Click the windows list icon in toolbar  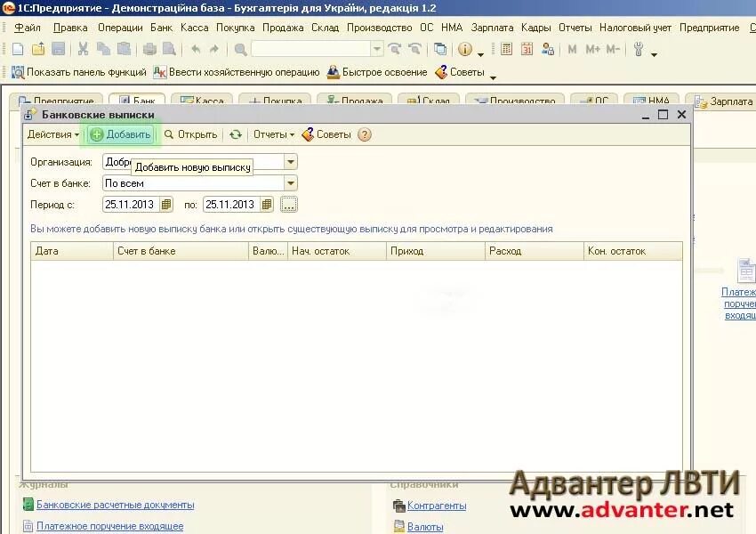coord(439,49)
